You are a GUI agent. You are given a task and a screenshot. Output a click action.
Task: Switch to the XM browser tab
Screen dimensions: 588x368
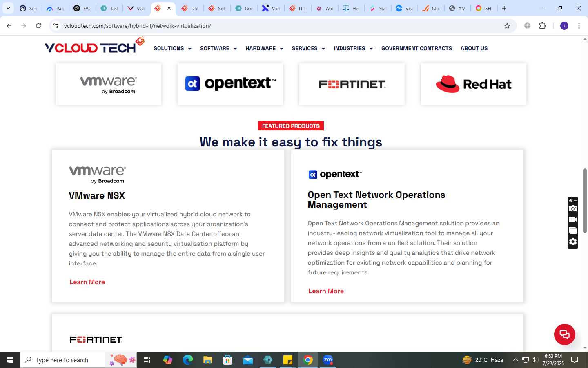(457, 8)
